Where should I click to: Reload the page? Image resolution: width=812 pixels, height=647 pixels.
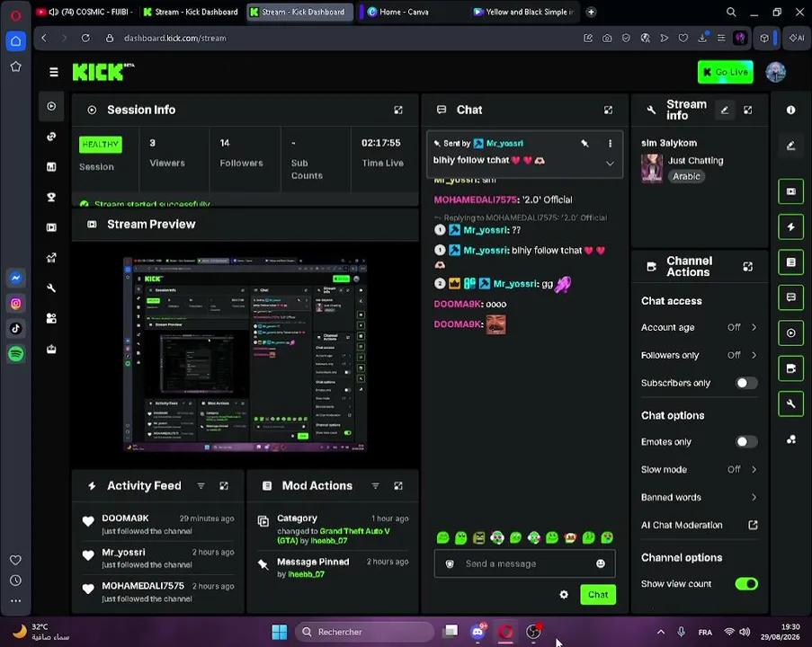pyautogui.click(x=85, y=39)
